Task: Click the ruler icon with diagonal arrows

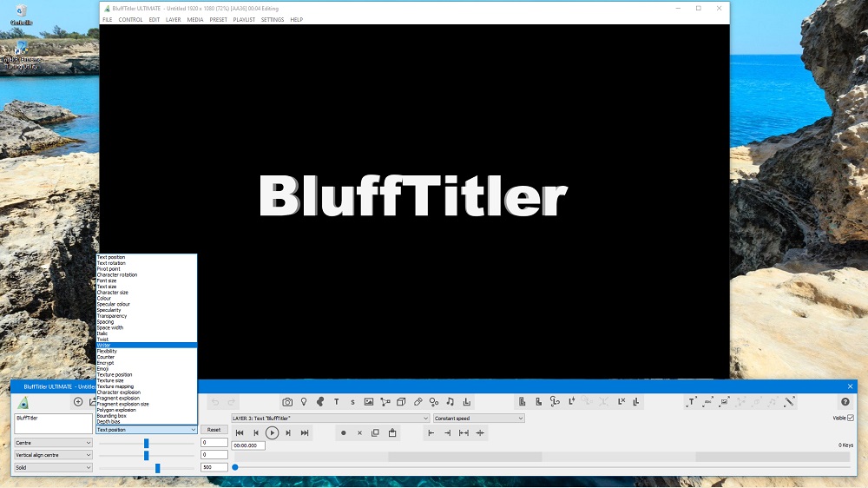Action: 789,402
